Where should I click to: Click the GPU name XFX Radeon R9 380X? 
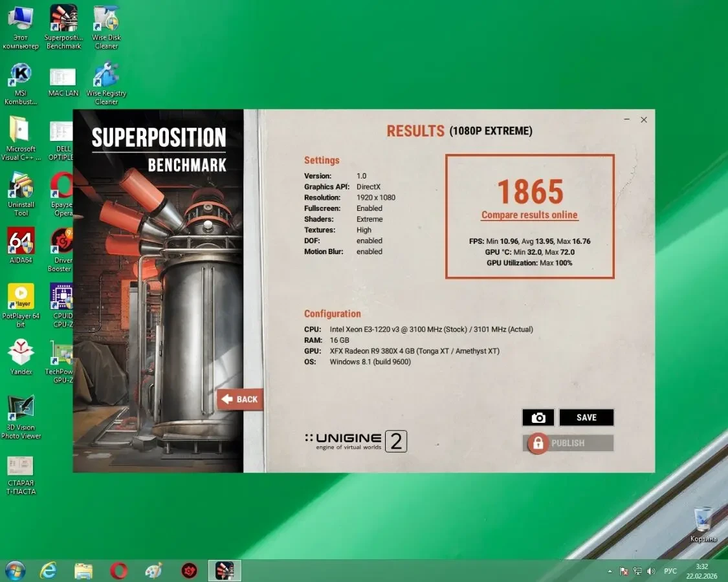[x=415, y=351]
